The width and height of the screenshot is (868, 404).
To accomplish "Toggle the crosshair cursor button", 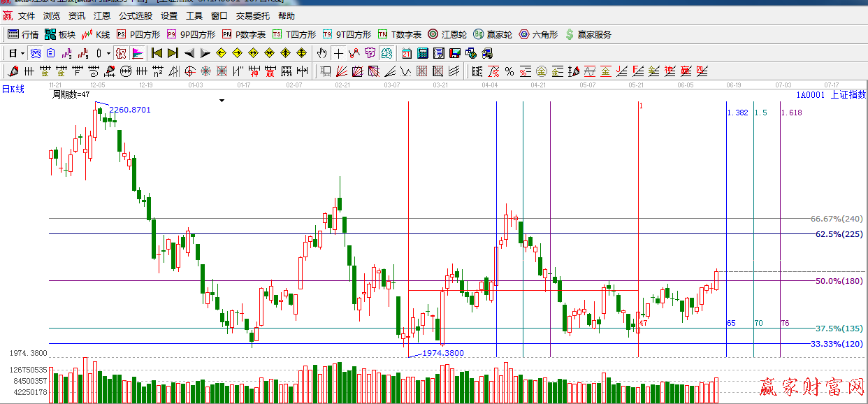I will tap(338, 53).
